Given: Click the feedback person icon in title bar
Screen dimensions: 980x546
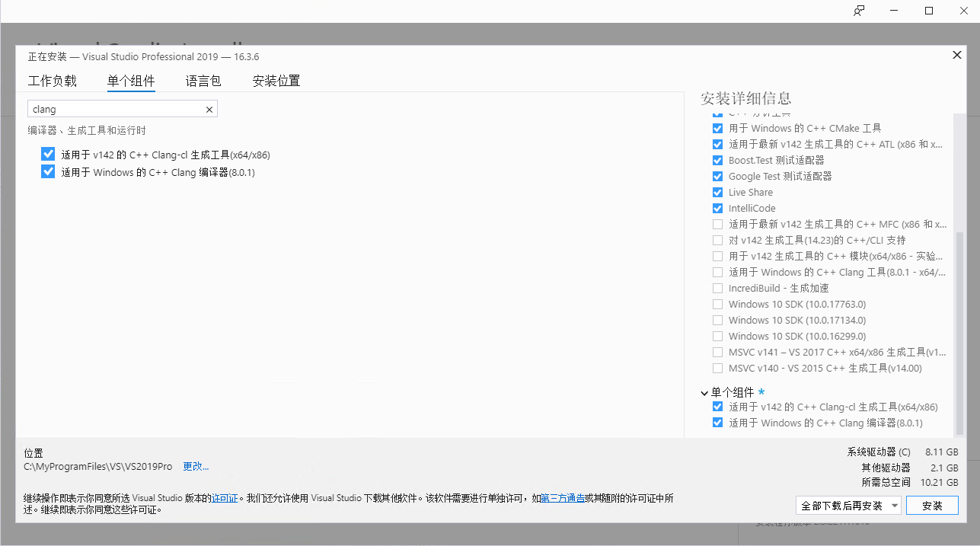Looking at the screenshot, I should coord(858,11).
